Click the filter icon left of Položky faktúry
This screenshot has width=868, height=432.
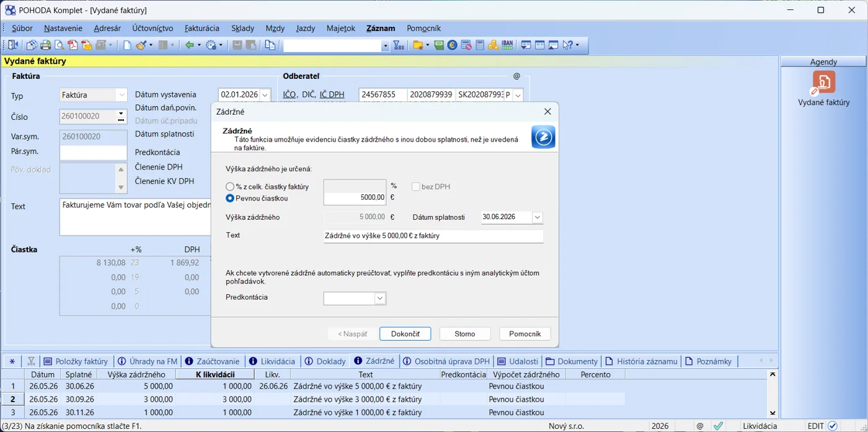tap(31, 361)
